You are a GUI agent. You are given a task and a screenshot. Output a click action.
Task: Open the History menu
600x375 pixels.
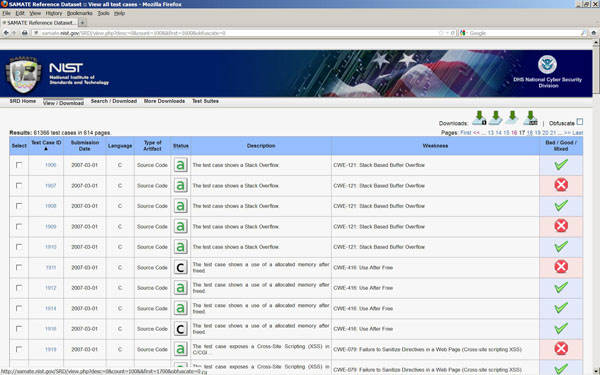point(54,13)
